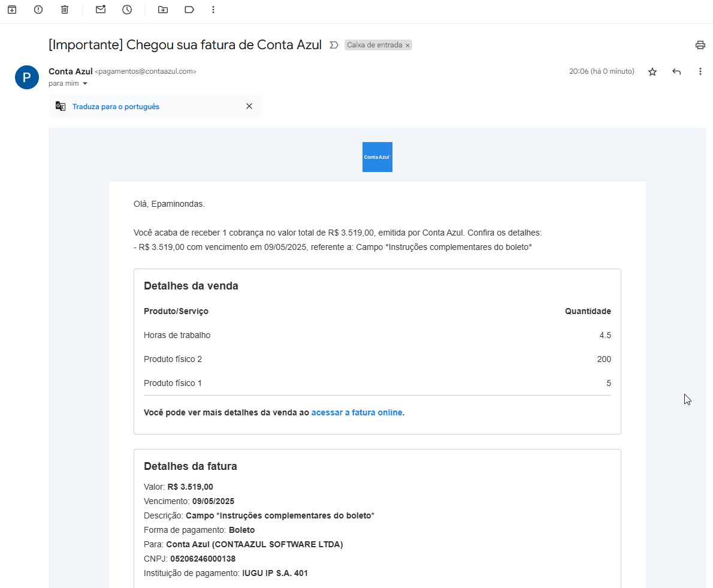Open 'acessar a fatura online' link

[x=356, y=412]
